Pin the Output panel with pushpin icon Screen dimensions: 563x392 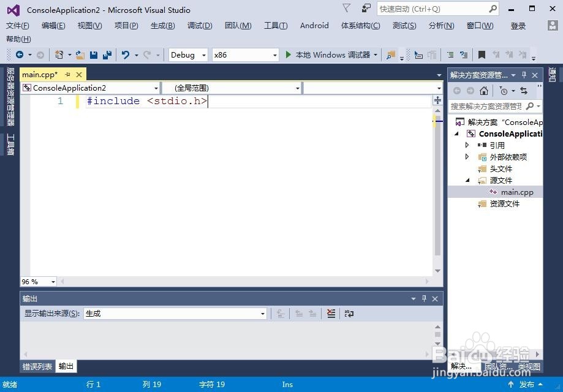tap(424, 298)
